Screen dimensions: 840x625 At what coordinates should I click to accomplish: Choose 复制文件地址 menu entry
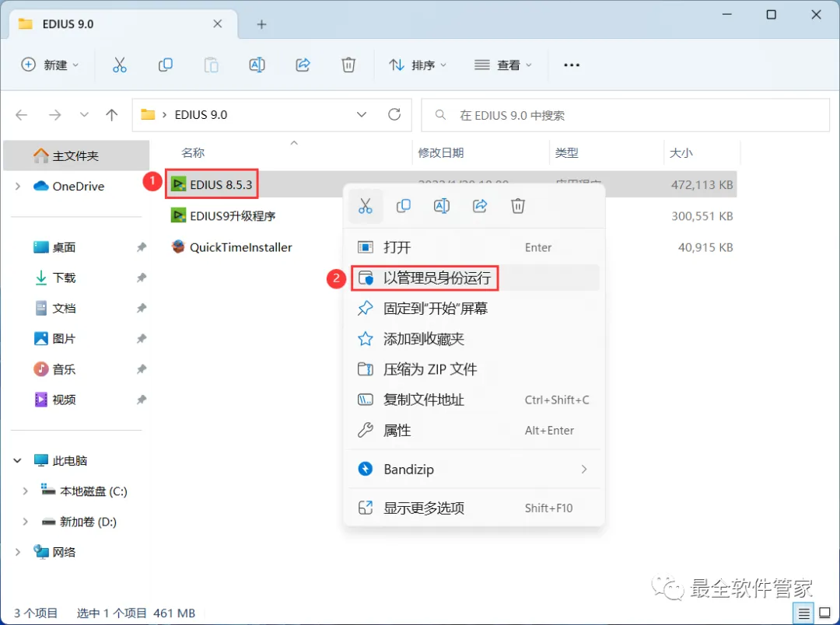coord(474,400)
